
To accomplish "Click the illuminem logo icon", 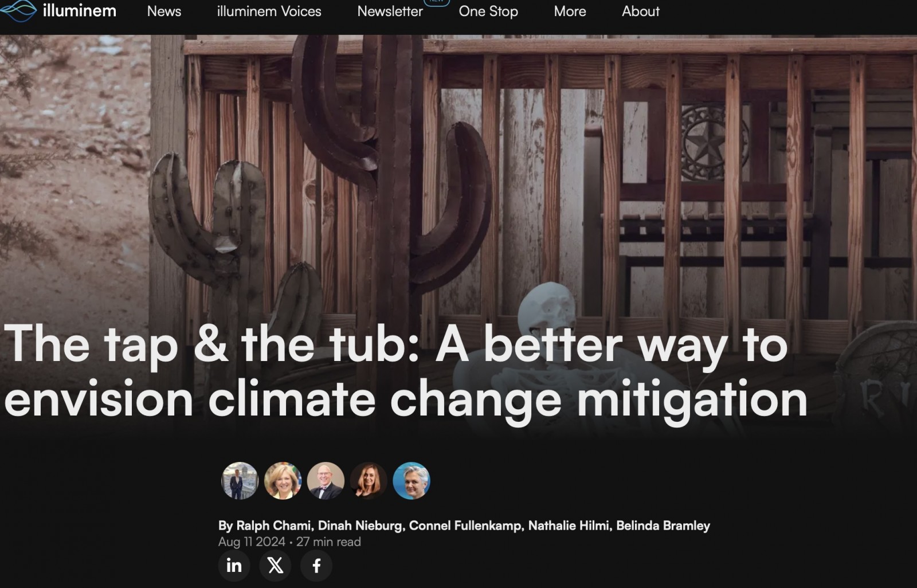I will tap(18, 10).
